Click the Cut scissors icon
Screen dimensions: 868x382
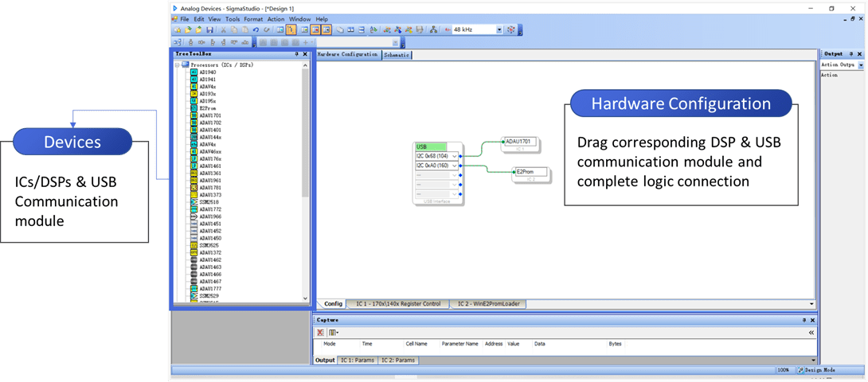coord(224,29)
